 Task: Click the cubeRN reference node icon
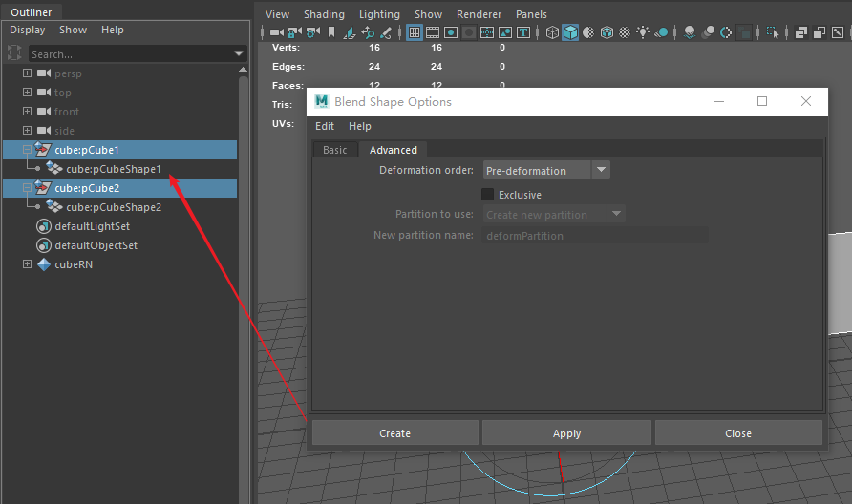click(44, 264)
